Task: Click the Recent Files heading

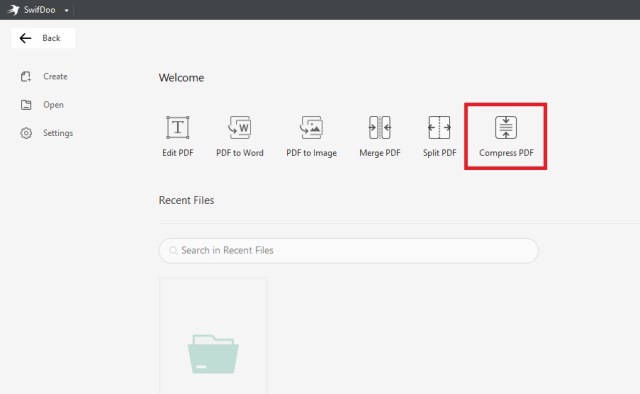Action: tap(186, 200)
